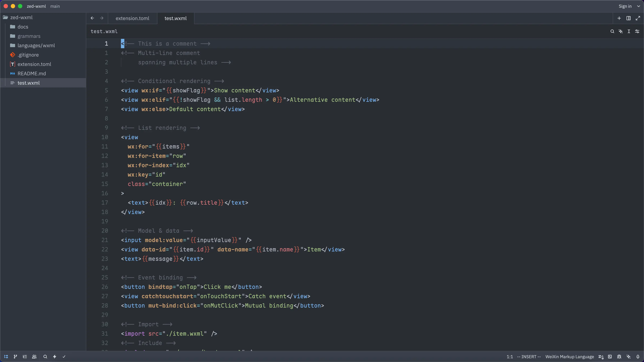
Task: Go back with the left arrow
Action: [92, 18]
